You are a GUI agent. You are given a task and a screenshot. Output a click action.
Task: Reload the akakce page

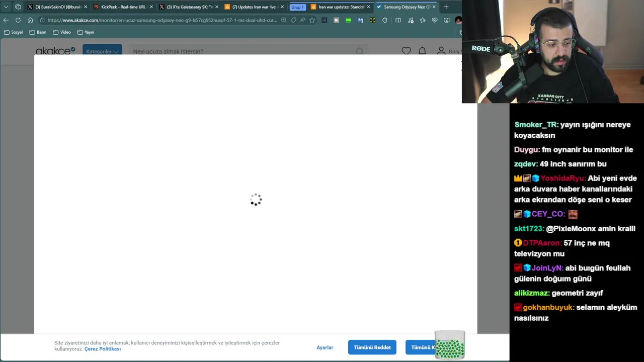tap(18, 20)
